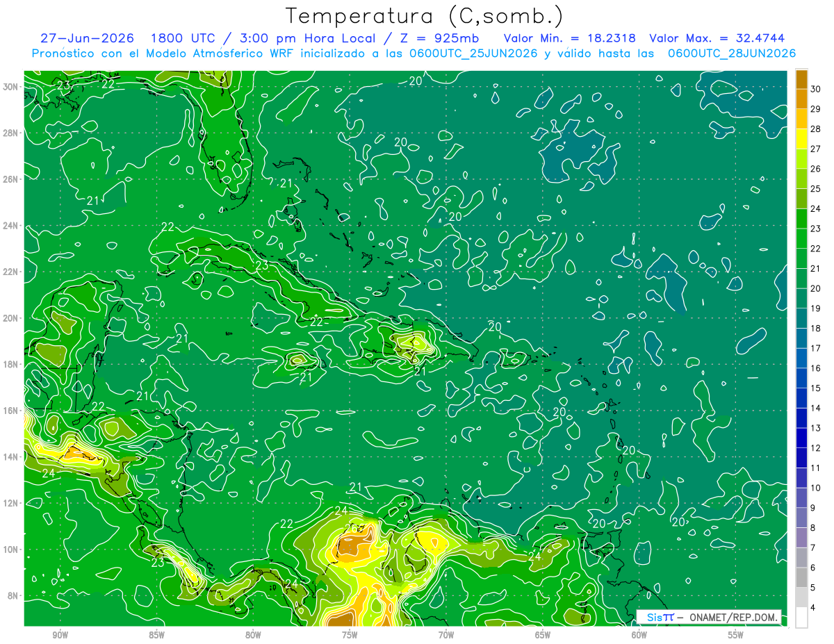The width and height of the screenshot is (834, 644).
Task: Click the "85W" longitude axis label
Action: [x=156, y=636]
